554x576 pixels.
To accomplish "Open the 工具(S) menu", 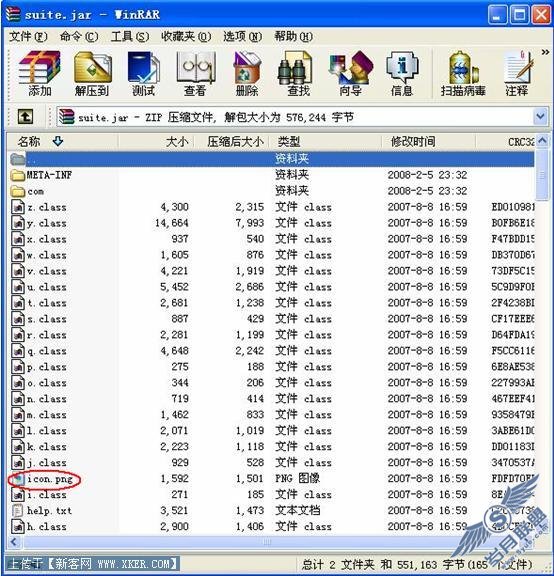I will coord(130,36).
